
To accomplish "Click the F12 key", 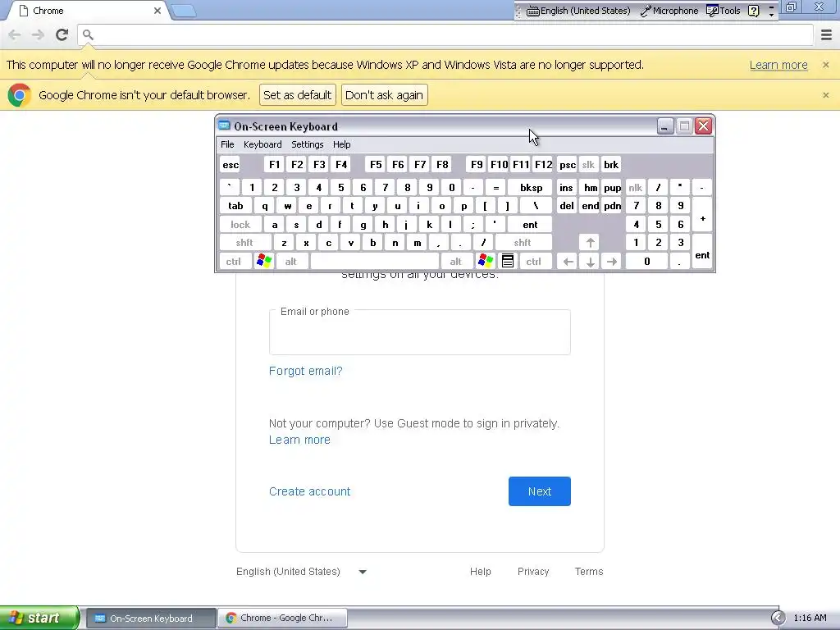I will click(x=543, y=164).
